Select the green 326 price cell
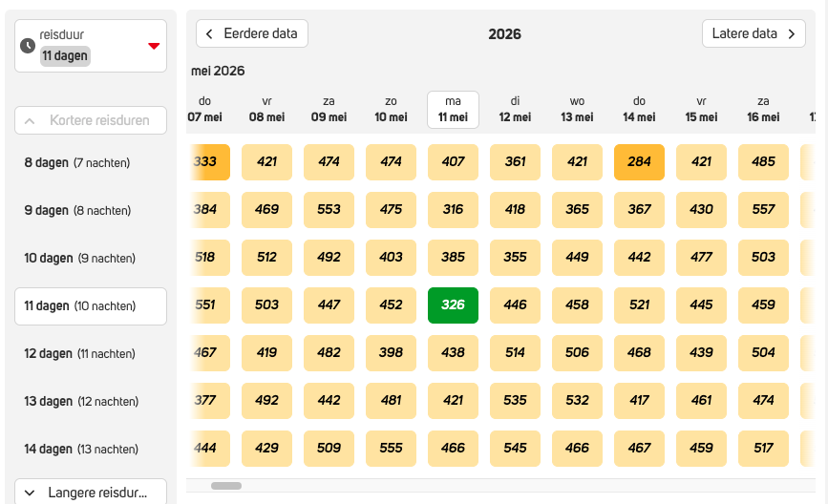Viewport: 828px width, 504px height. [453, 305]
